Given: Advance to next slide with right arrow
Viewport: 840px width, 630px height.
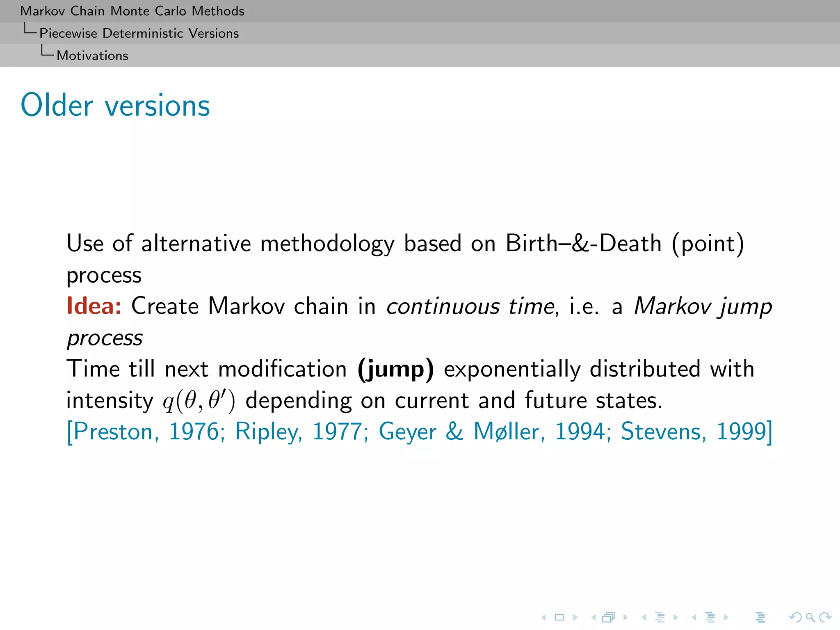Looking at the screenshot, I should (x=575, y=617).
